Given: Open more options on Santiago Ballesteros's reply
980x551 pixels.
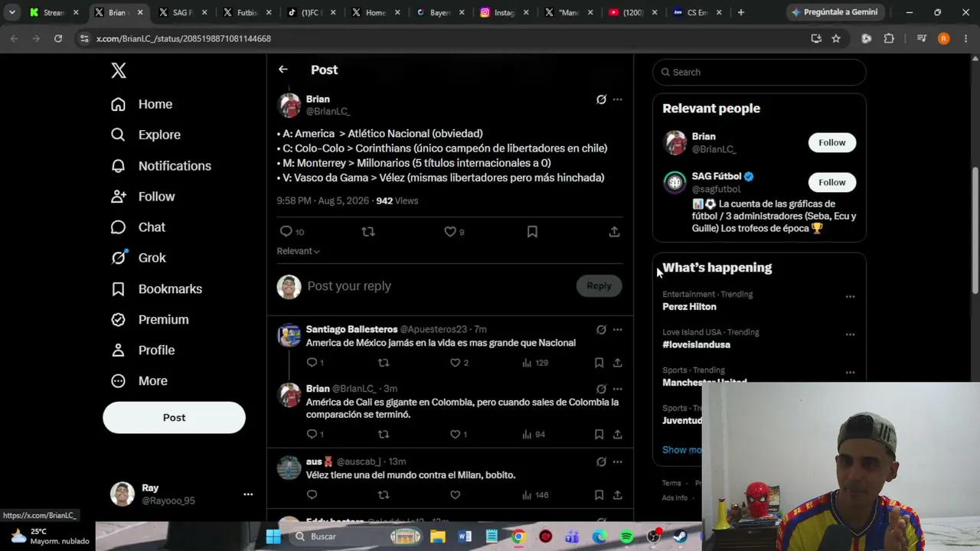Looking at the screenshot, I should (618, 330).
